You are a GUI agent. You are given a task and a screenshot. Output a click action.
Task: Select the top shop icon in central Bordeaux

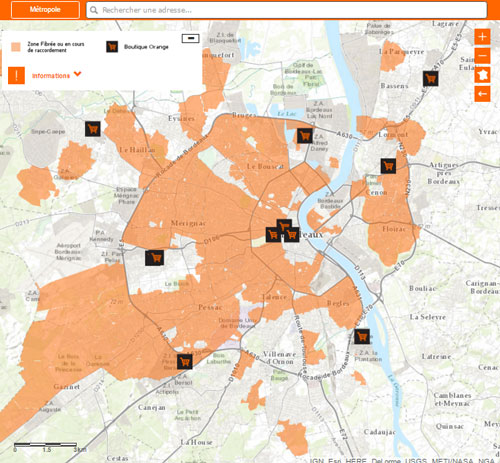(284, 225)
